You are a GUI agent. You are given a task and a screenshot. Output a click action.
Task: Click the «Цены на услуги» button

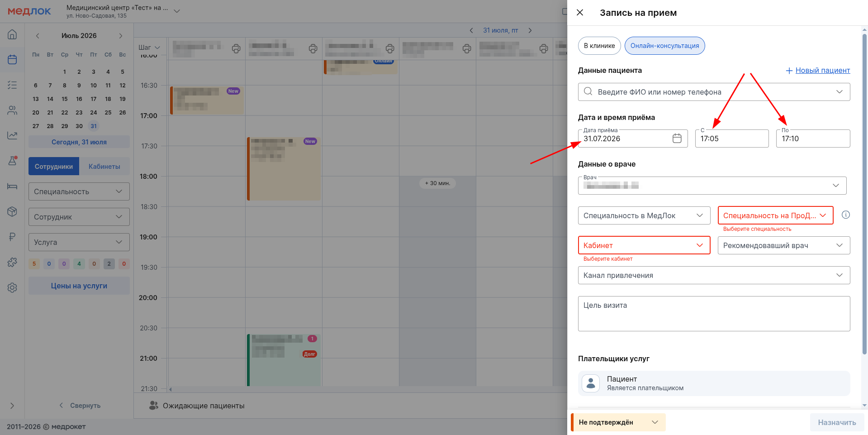[x=79, y=286]
